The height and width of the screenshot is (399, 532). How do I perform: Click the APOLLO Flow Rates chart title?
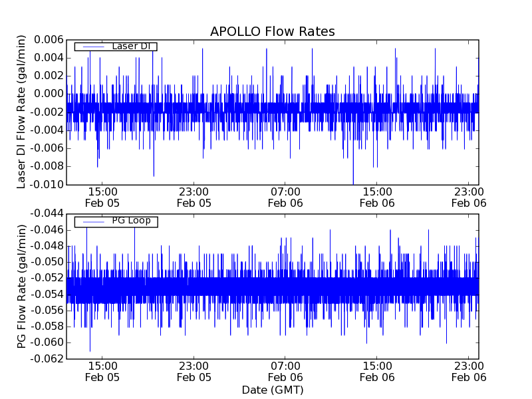tap(272, 31)
